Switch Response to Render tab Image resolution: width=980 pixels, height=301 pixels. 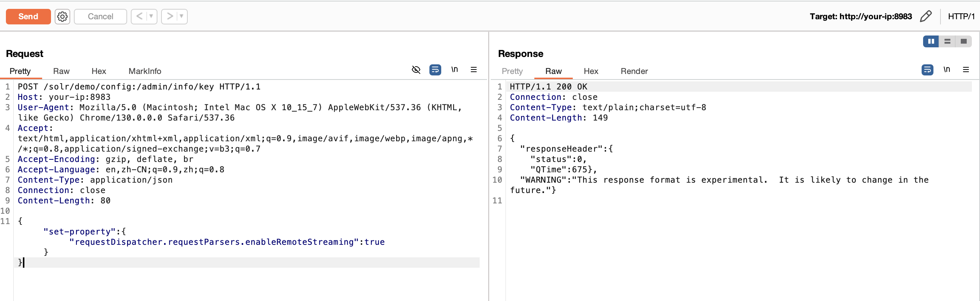634,71
